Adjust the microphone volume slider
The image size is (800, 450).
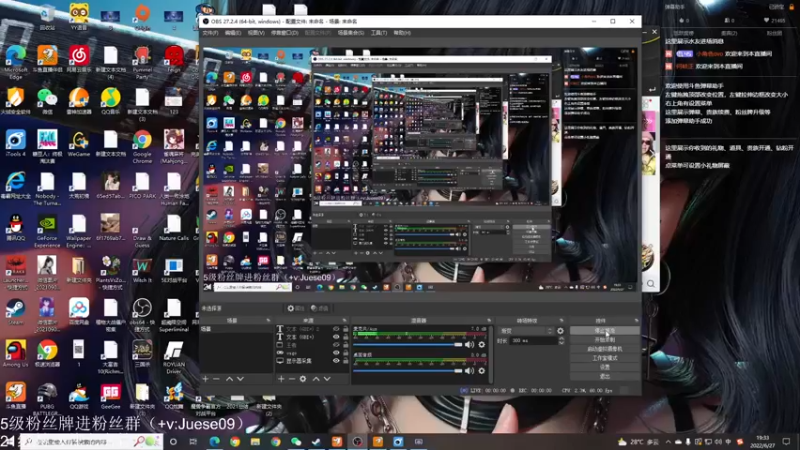pyautogui.click(x=408, y=345)
